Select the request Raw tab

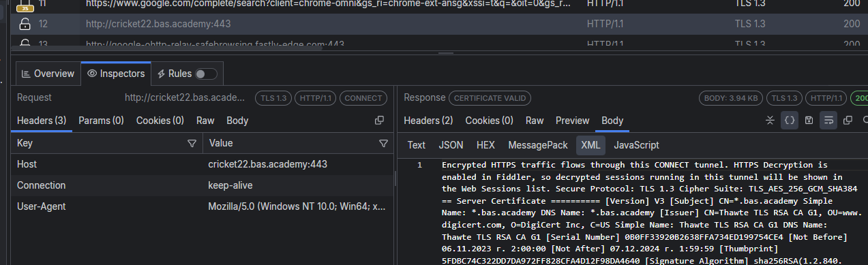[205, 121]
